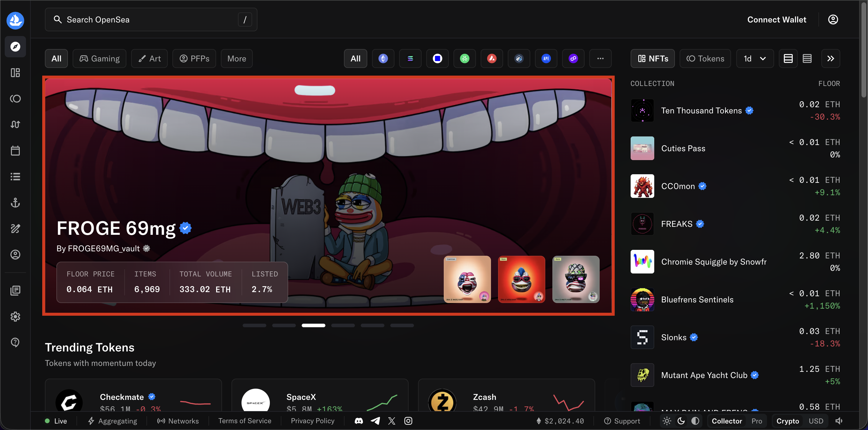Open the red FROGE NFT thumbnail

pos(522,279)
